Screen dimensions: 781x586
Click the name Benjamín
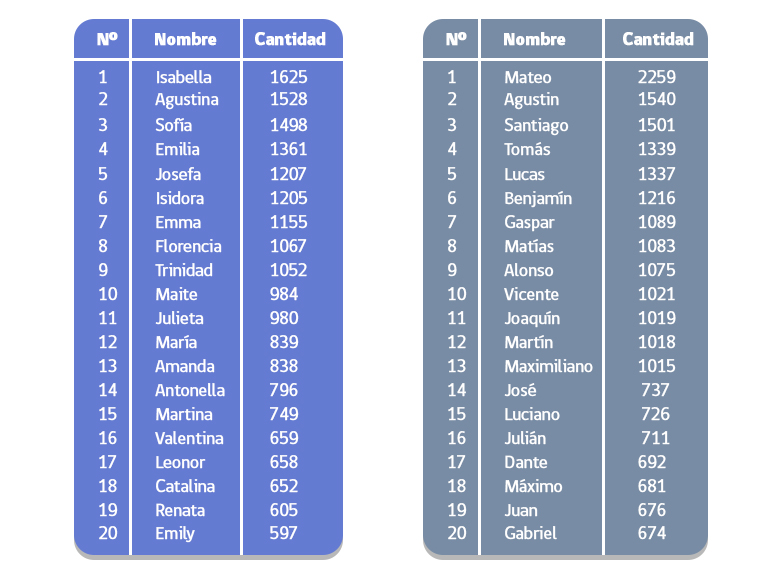pos(538,198)
